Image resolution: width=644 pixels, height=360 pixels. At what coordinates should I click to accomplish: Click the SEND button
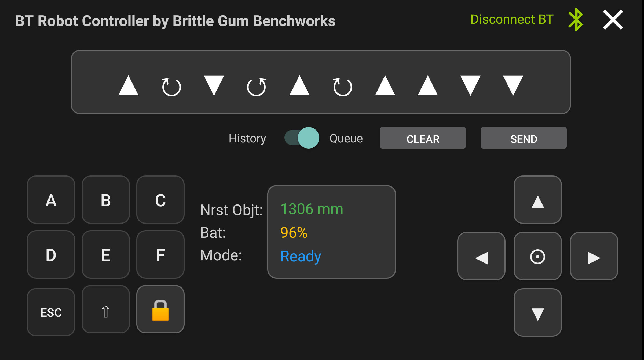click(524, 138)
